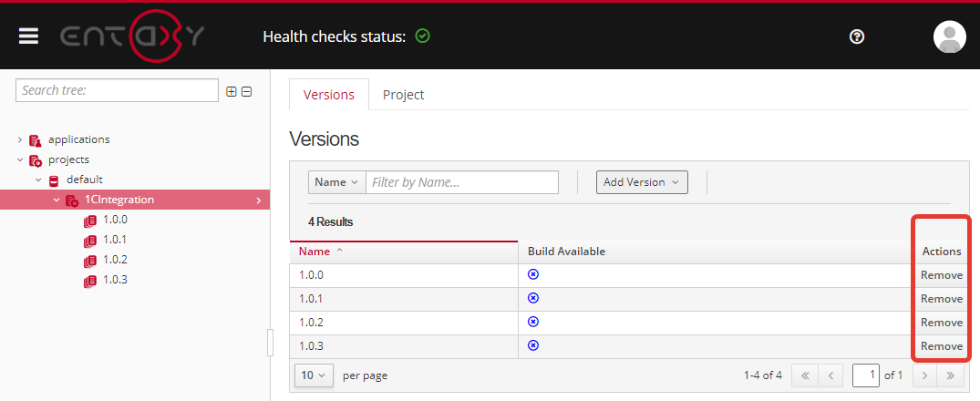The height and width of the screenshot is (401, 980).
Task: Click the 1.0.2 name cell in table
Action: [404, 323]
